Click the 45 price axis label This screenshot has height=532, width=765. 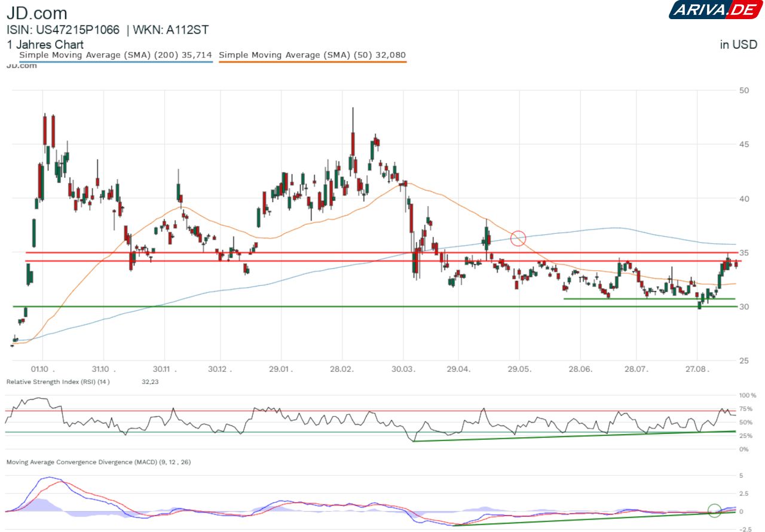[x=744, y=145]
